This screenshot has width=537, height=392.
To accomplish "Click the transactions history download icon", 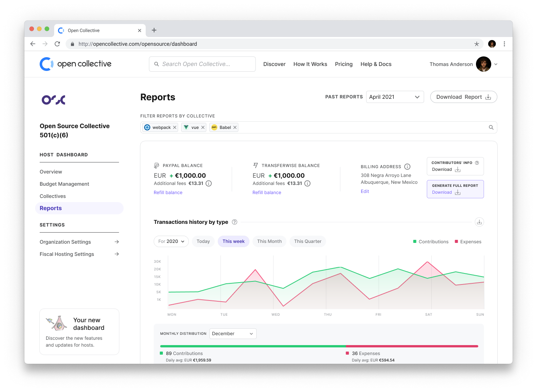I will click(479, 222).
